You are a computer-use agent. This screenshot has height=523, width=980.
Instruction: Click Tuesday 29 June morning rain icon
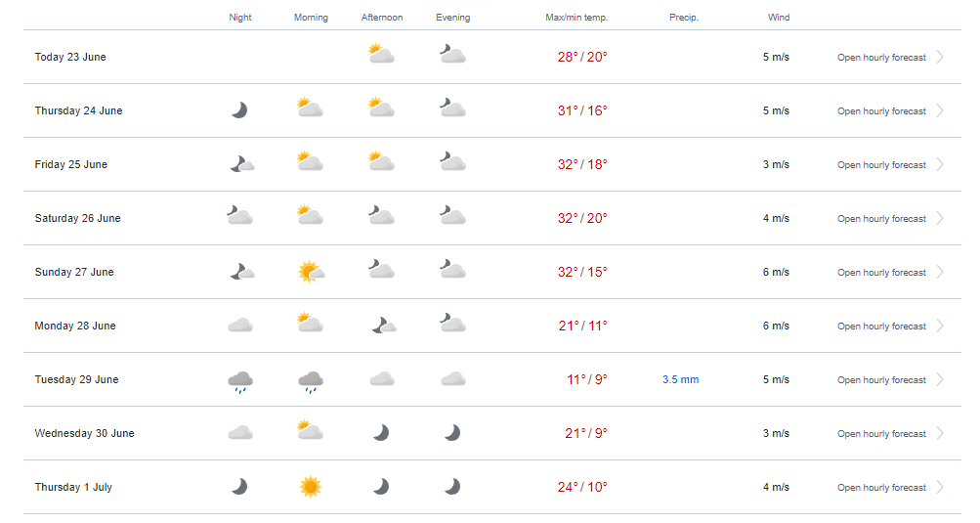[311, 381]
